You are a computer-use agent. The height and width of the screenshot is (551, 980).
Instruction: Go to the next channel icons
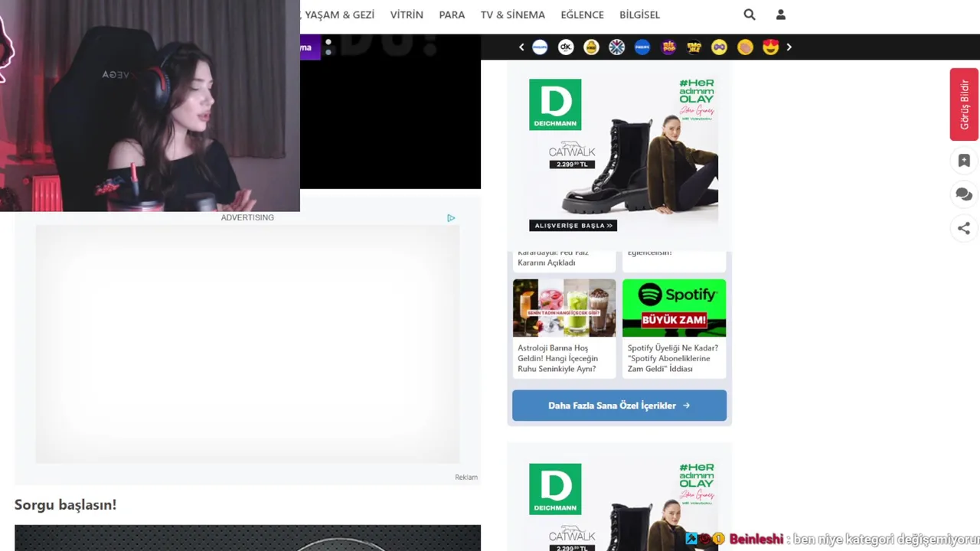point(789,47)
